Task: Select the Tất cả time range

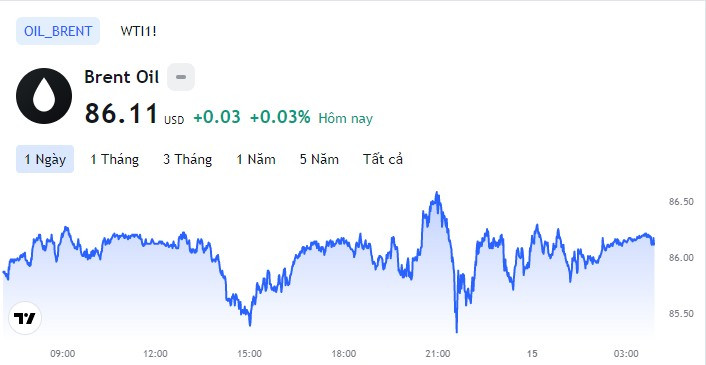Action: pyautogui.click(x=383, y=159)
